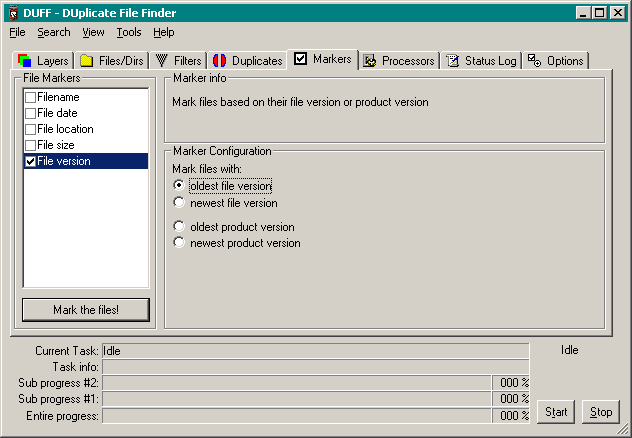Select the File location list row text

coord(65,129)
